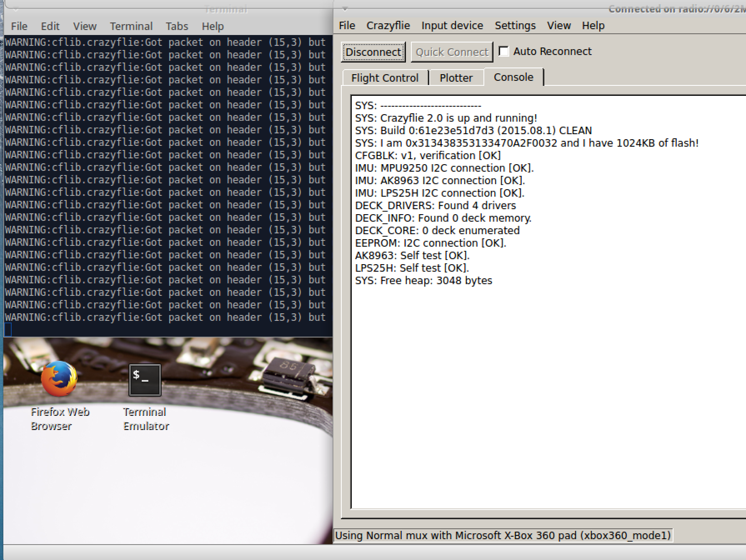Open the client's File menu

pos(347,26)
